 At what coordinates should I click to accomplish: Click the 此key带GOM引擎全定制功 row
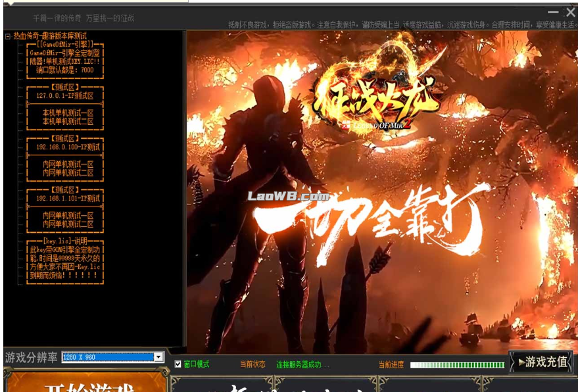[x=65, y=250]
